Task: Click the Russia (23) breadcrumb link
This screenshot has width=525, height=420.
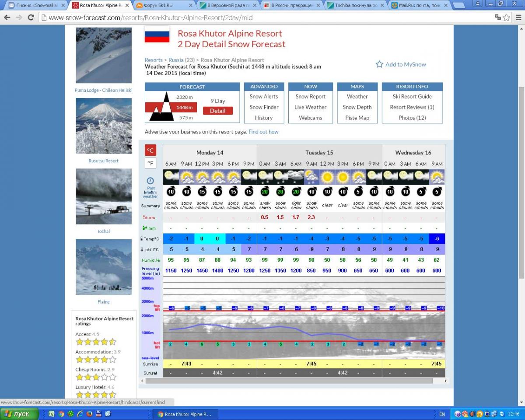Action: [182, 60]
